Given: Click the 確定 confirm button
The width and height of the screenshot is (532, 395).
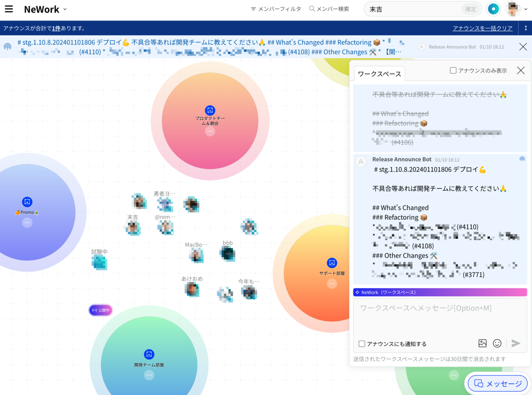Looking at the screenshot, I should pyautogui.click(x=471, y=9).
